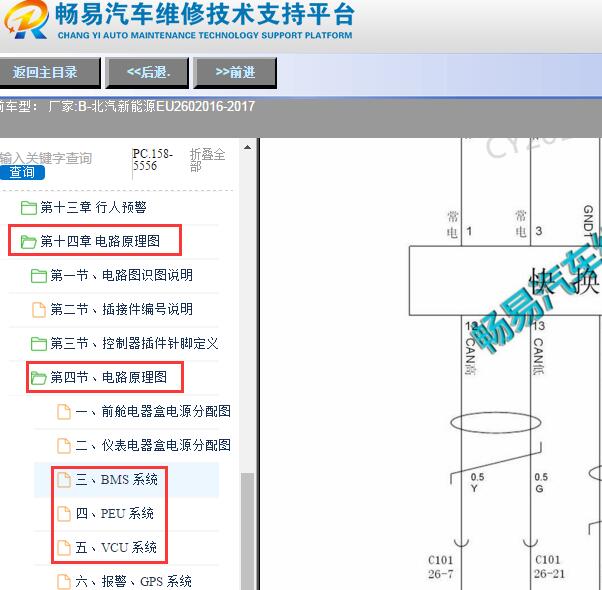The image size is (602, 590).
Task: Open the tree item 第十三章 行人预警
Action: (93, 208)
